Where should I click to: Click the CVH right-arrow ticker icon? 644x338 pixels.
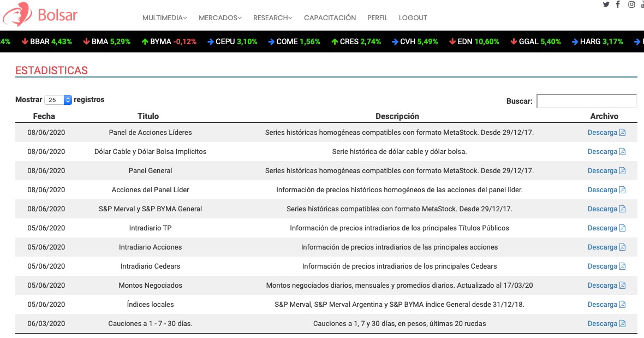(x=395, y=41)
